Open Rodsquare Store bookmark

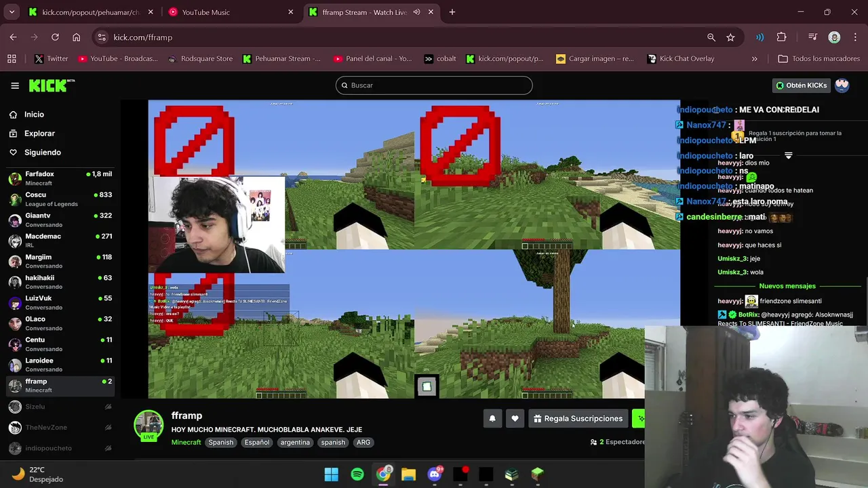(x=200, y=59)
